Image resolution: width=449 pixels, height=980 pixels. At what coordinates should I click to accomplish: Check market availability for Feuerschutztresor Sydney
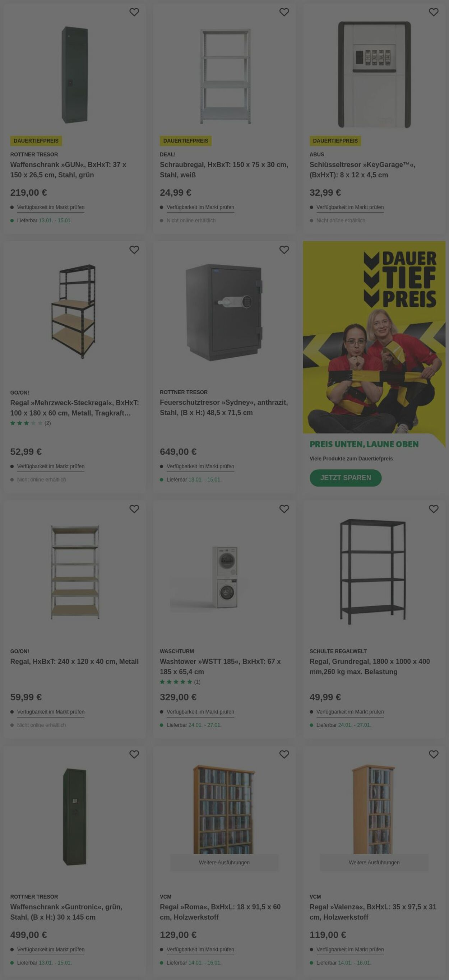[200, 466]
